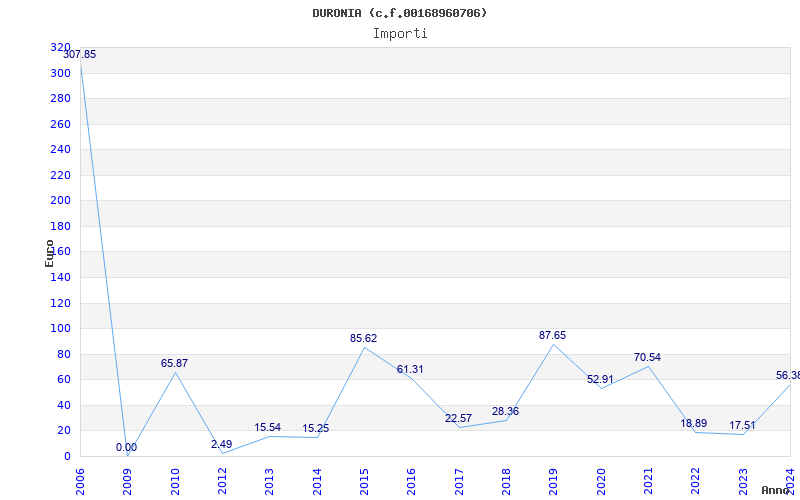800x500 pixels.
Task: Click the 28.36 value label
Action: [505, 411]
